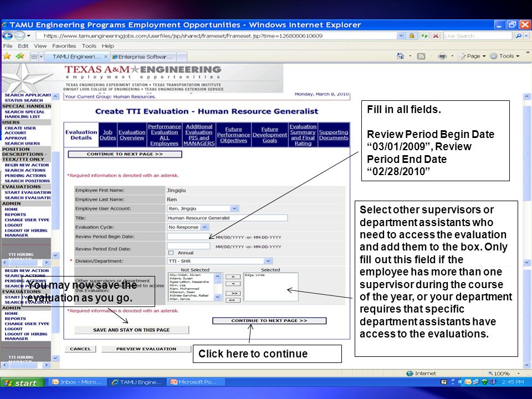Click Create User Account sidebar link

20,130
